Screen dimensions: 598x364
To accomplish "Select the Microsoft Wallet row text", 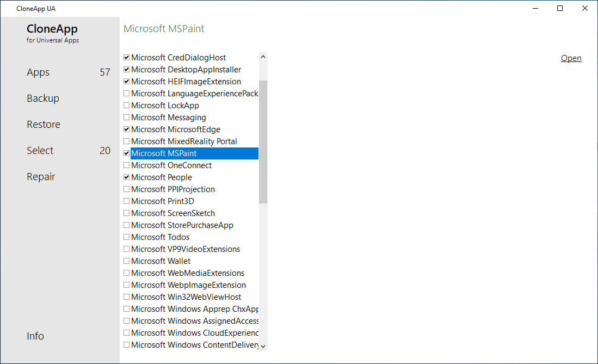I will pyautogui.click(x=161, y=261).
